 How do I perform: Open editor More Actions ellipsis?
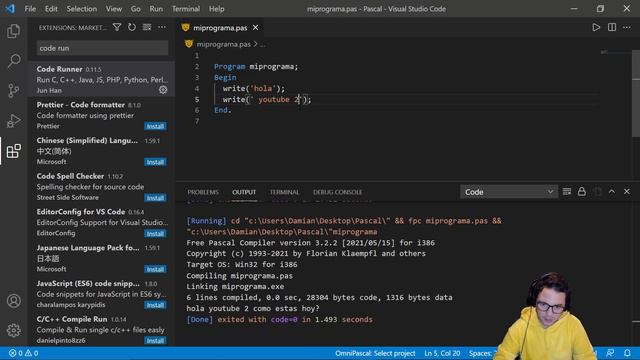click(x=627, y=27)
